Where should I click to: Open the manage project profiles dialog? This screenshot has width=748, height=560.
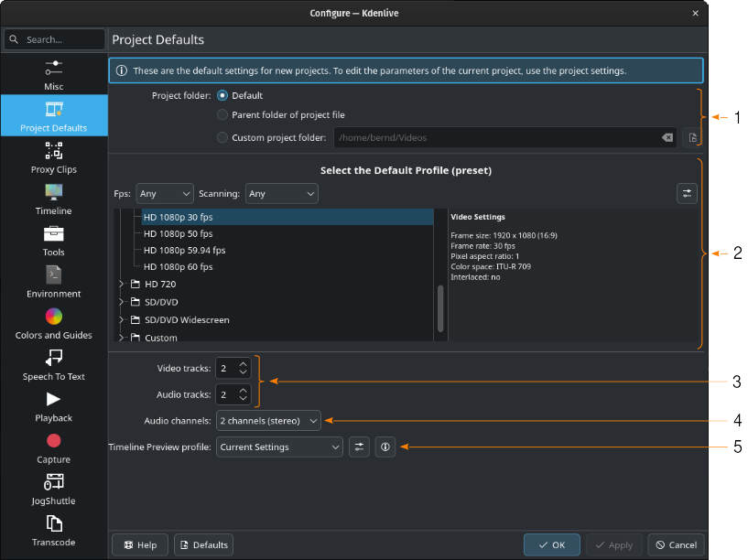(x=687, y=193)
